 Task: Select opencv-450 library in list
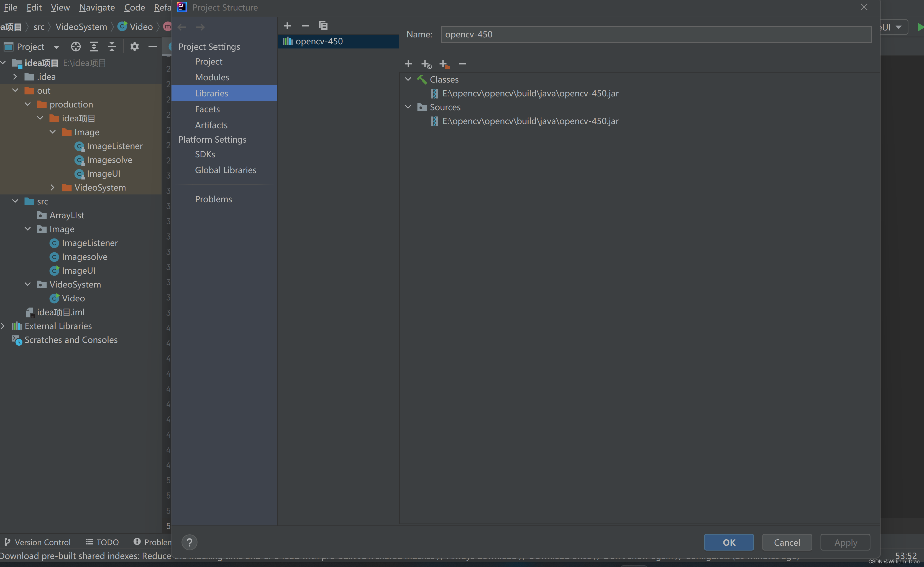[319, 41]
